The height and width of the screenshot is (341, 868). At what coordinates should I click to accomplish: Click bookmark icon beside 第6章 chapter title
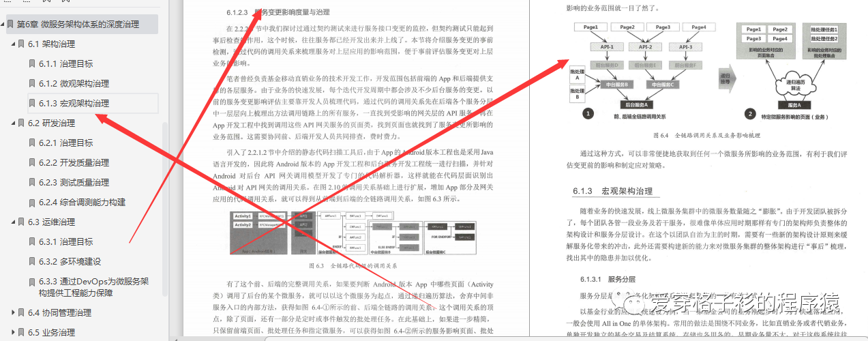pyautogui.click(x=10, y=25)
